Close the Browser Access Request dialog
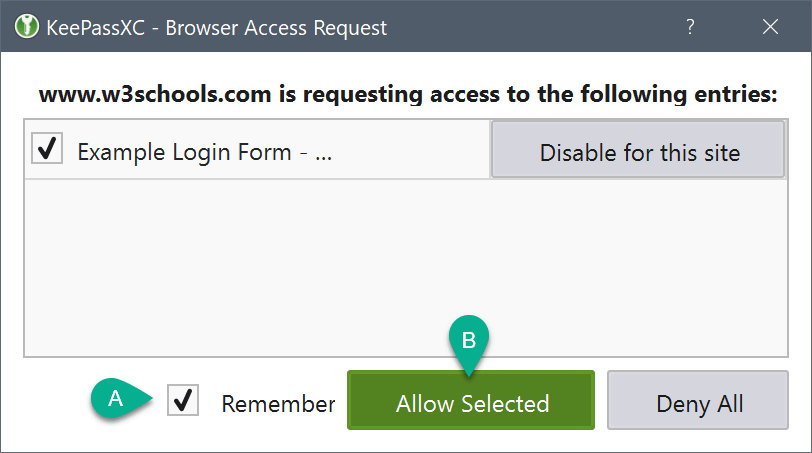Screen dimensions: 812x453 [x=770, y=28]
